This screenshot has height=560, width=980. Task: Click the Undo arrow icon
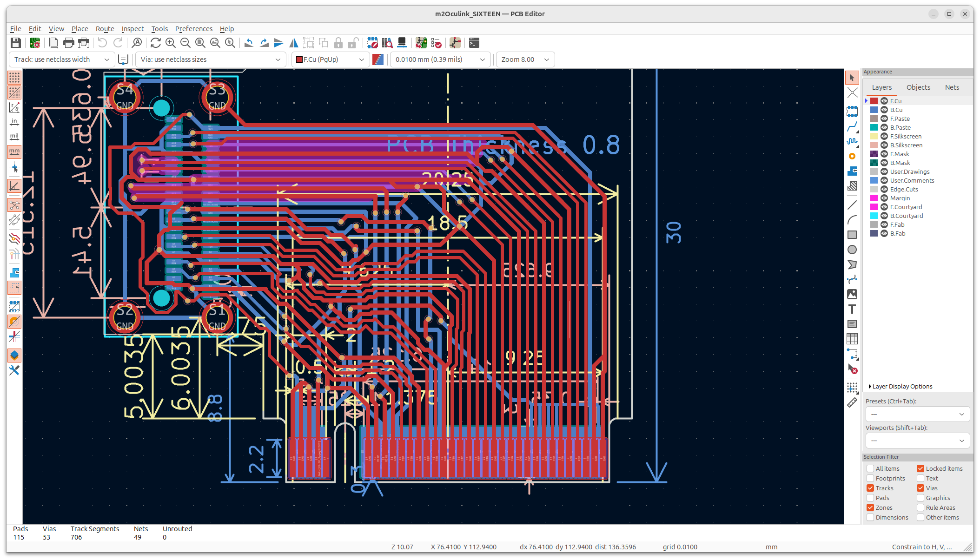[102, 43]
